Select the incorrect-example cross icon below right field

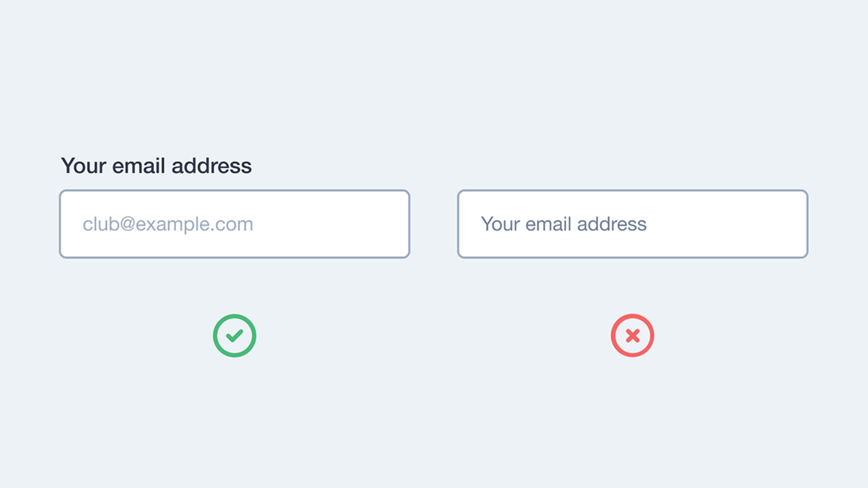tap(632, 335)
